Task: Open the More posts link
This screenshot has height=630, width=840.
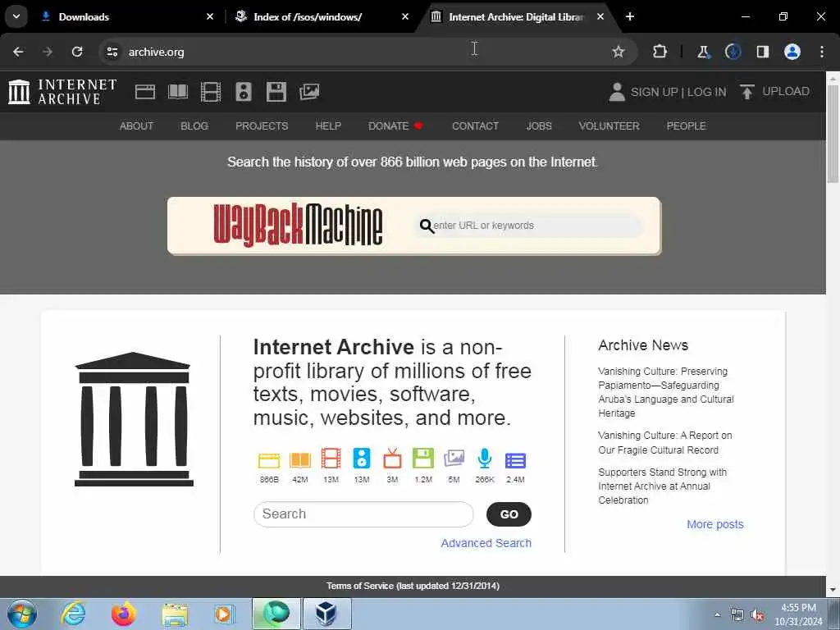Action: [x=715, y=524]
